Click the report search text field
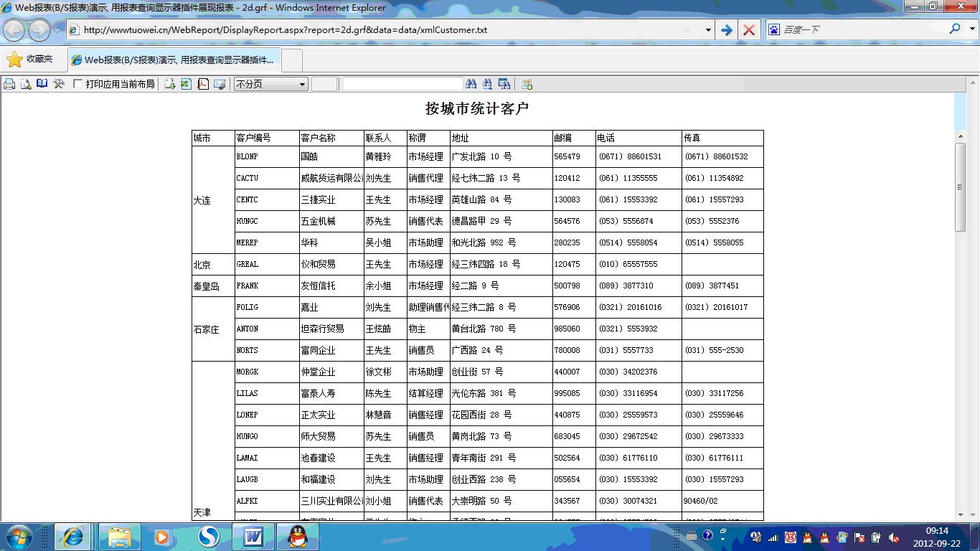Viewport: 980px width, 551px height. pyautogui.click(x=402, y=84)
